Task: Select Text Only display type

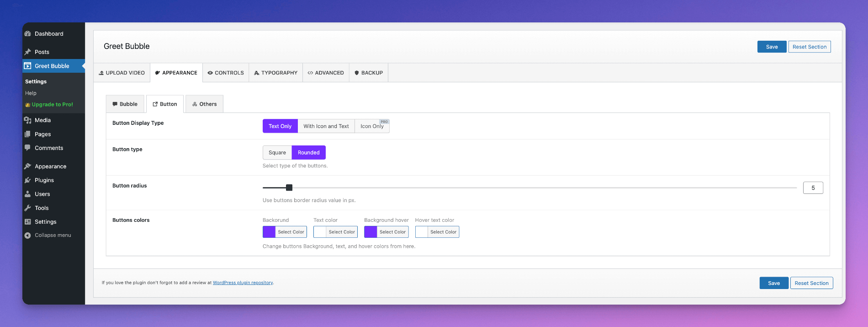Action: [280, 126]
